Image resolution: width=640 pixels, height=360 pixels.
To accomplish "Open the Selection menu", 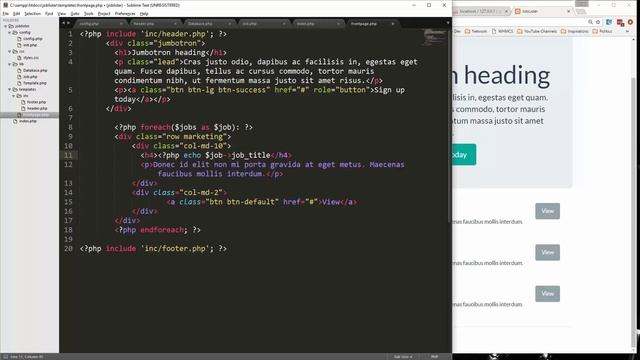I will click(32, 13).
